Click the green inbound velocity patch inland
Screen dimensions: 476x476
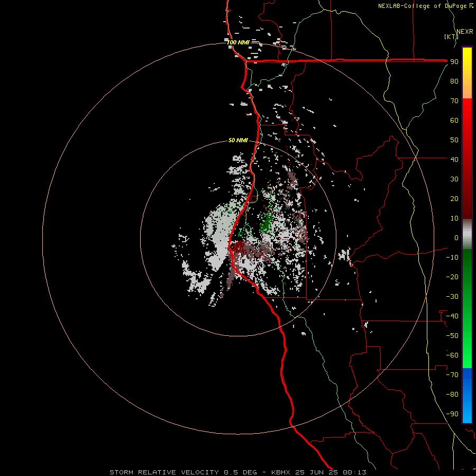click(267, 223)
